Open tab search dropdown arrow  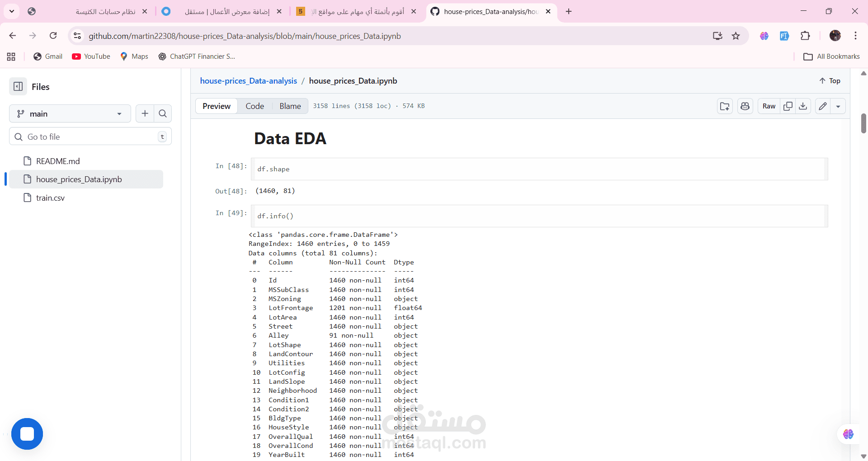pyautogui.click(x=12, y=11)
